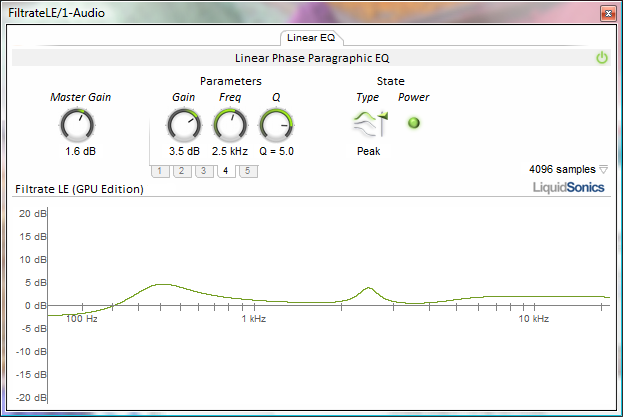
Task: Click the 1.6 dB master gain value
Action: coord(80,152)
